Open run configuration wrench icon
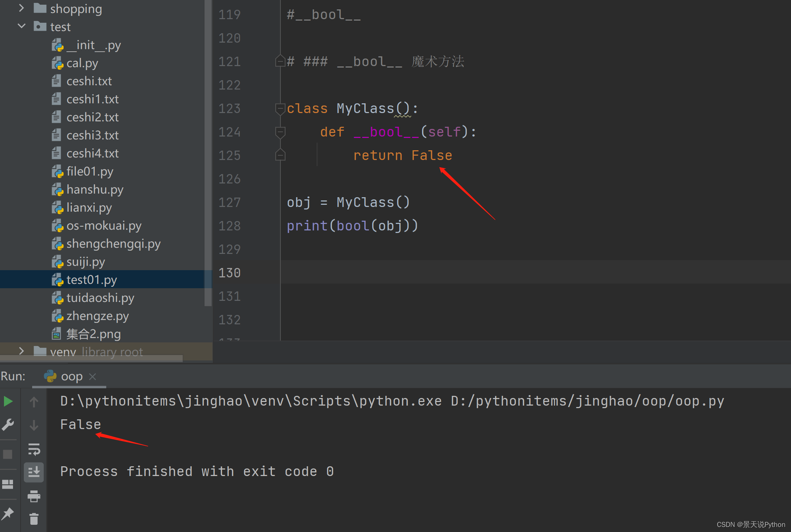Image resolution: width=791 pixels, height=532 pixels. pos(8,425)
